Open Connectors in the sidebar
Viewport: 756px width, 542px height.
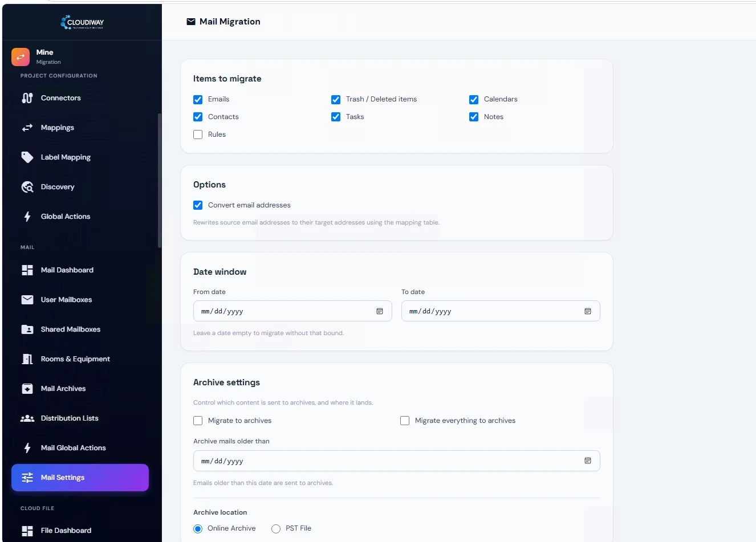(80, 98)
